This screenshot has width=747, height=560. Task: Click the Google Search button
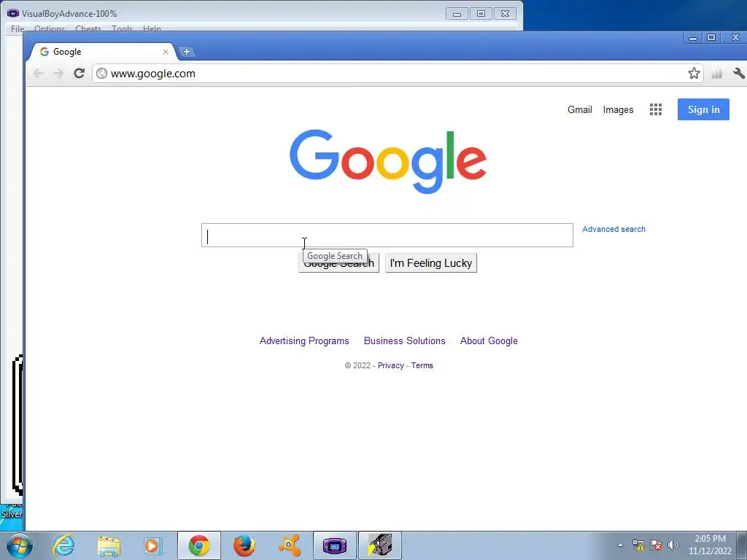338,263
